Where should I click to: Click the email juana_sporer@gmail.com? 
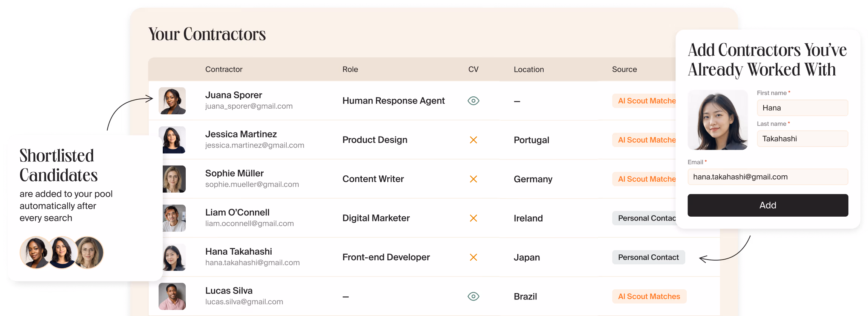(249, 106)
